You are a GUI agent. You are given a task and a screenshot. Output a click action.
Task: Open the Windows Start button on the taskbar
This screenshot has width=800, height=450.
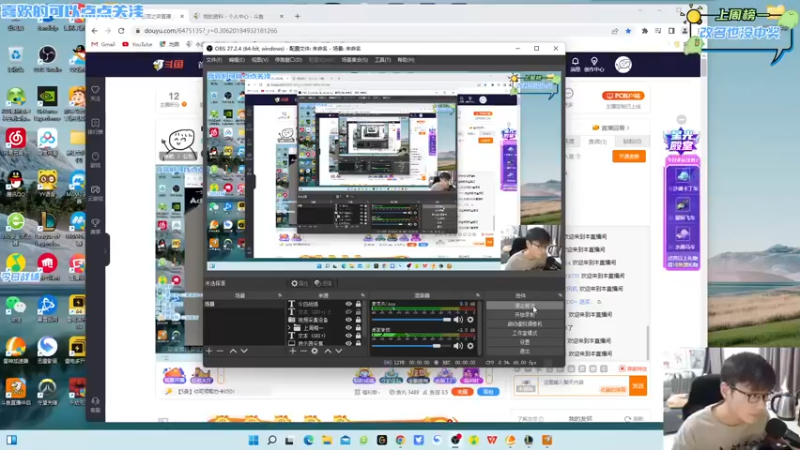(x=254, y=440)
